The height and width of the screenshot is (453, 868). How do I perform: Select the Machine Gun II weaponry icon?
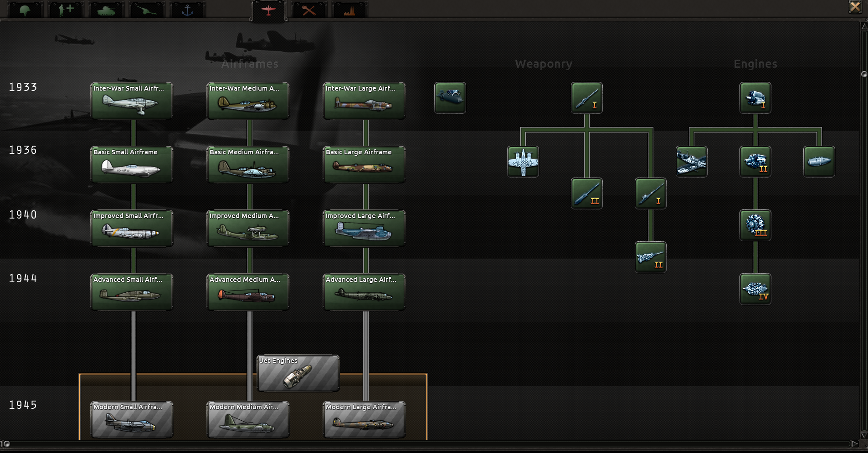pyautogui.click(x=586, y=193)
